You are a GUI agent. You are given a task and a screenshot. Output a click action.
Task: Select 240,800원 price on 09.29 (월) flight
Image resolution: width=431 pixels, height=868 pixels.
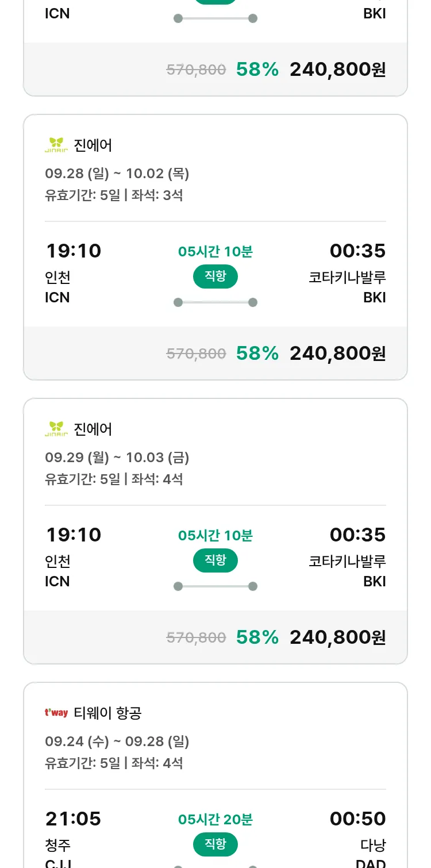click(337, 637)
